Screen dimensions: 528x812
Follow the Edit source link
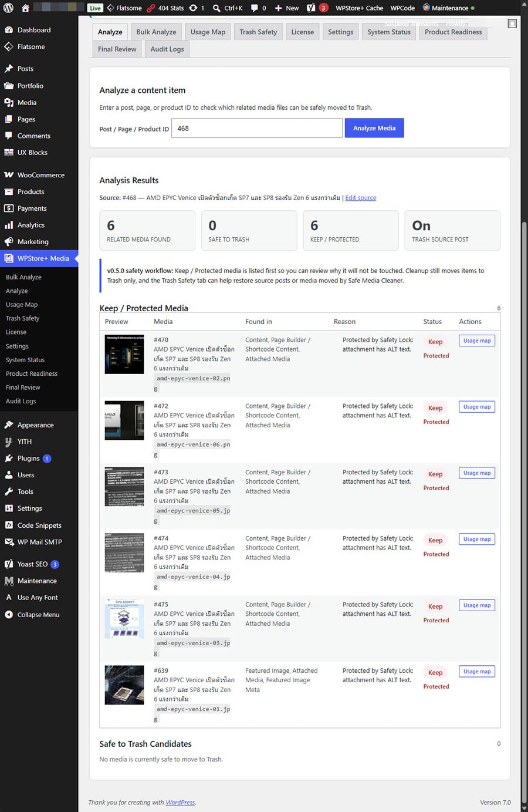tap(361, 198)
